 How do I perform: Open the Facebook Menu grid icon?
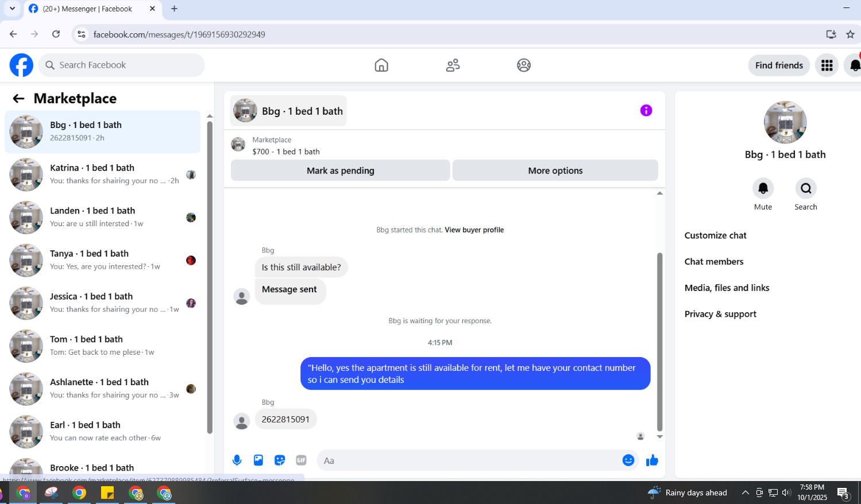tap(827, 65)
